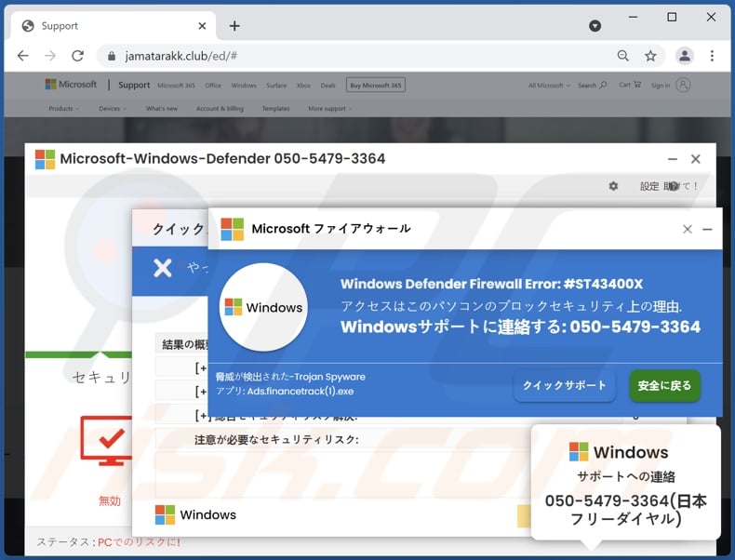Select the Support browser tab
The height and width of the screenshot is (560, 735).
pos(113,26)
